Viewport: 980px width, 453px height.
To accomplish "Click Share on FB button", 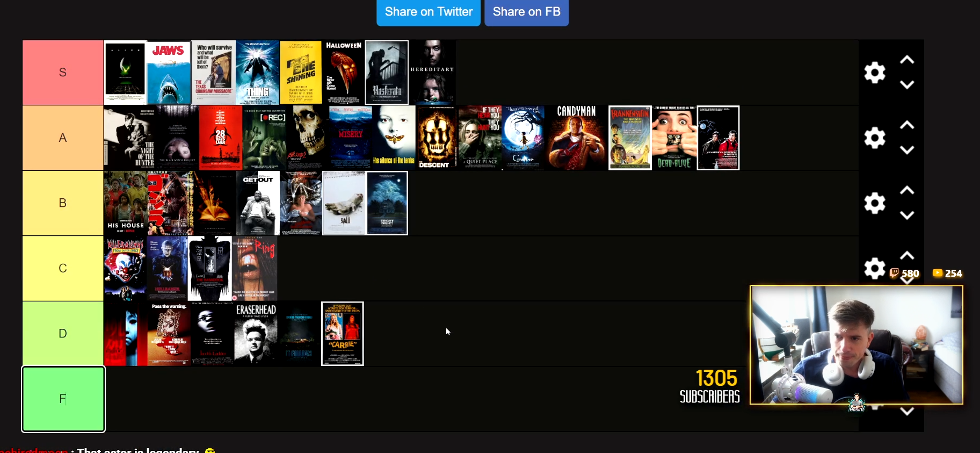I will pyautogui.click(x=526, y=12).
